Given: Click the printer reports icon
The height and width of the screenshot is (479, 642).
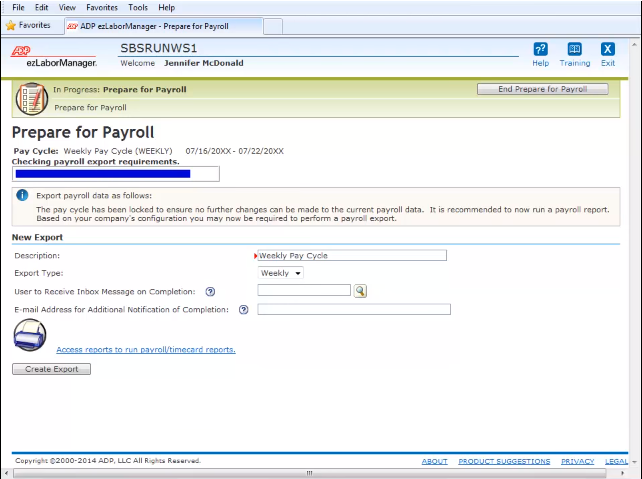Looking at the screenshot, I should [30, 337].
